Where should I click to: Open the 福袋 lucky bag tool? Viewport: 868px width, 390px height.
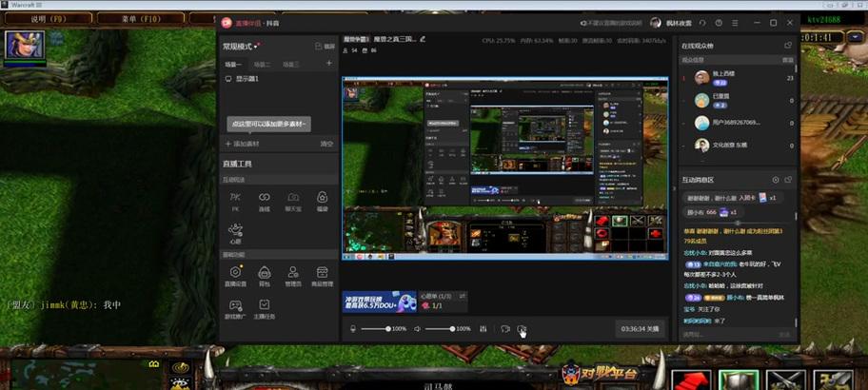pyautogui.click(x=323, y=202)
